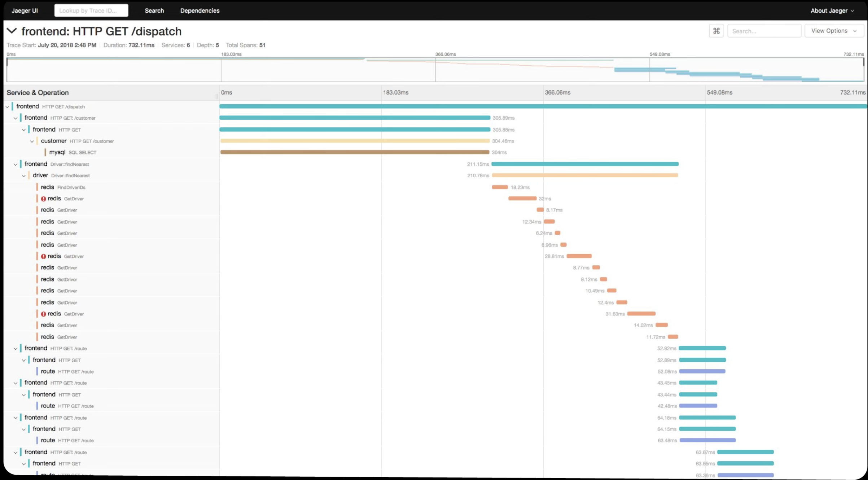This screenshot has height=480, width=868.
Task: Click the error icon on the 31.63ms redis span
Action: 43,314
